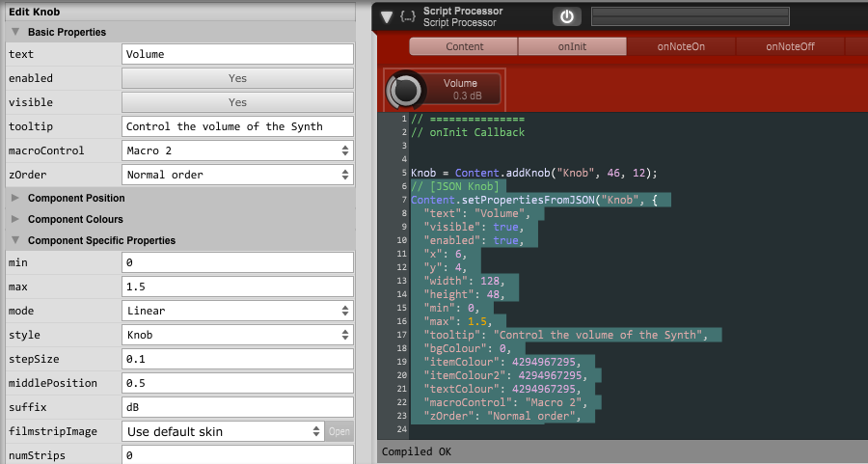Edit the middlePosition value field

point(237,383)
